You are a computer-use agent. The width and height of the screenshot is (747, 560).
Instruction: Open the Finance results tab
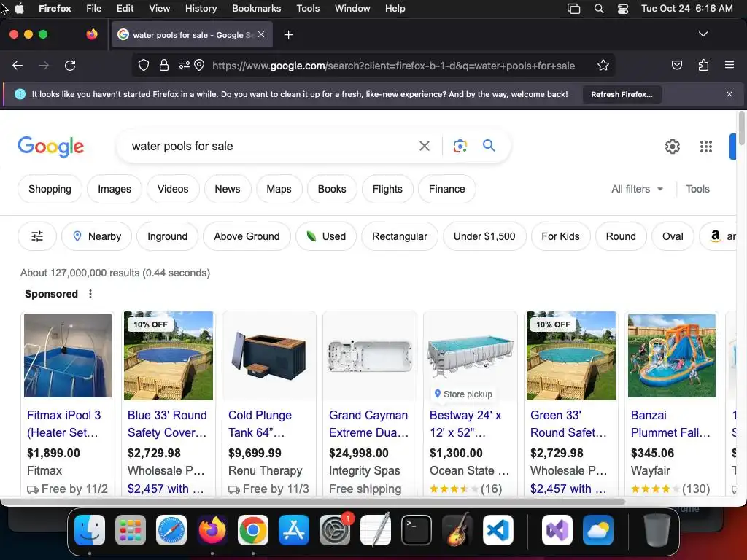(x=447, y=189)
